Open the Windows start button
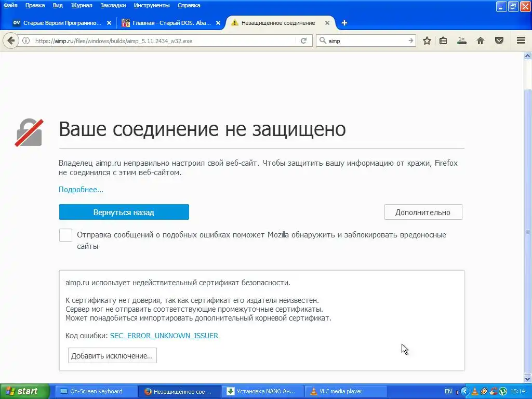Viewport: 532px width, 399px height. point(25,391)
